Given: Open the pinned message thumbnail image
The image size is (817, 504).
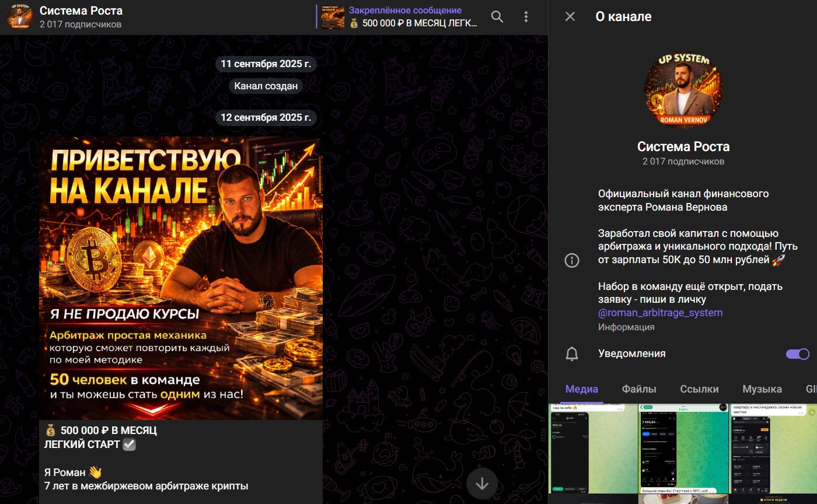Looking at the screenshot, I should [333, 17].
